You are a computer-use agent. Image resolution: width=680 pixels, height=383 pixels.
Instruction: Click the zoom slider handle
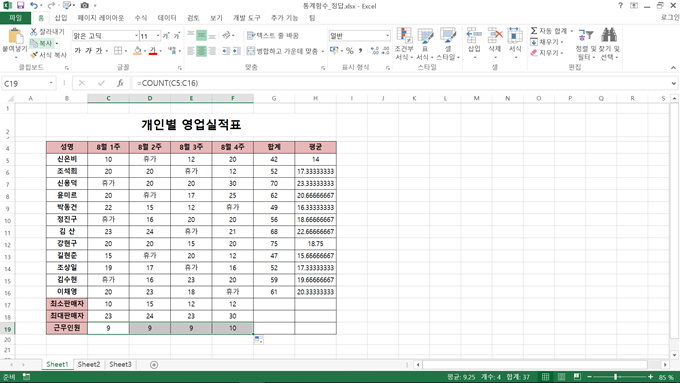coord(615,377)
